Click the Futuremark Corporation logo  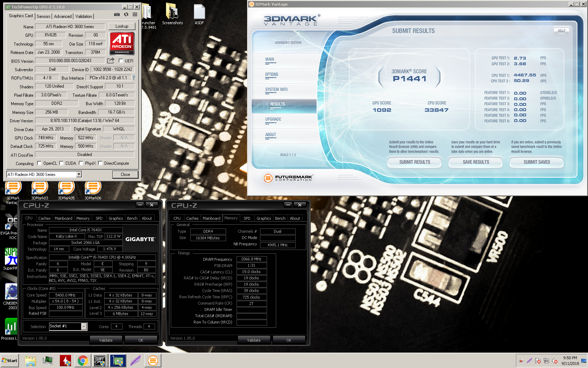[x=288, y=178]
